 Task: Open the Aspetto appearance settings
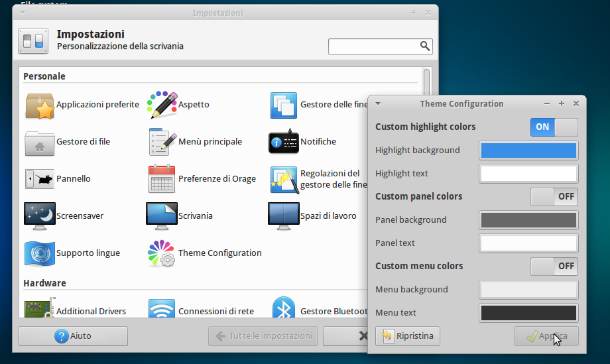(178, 105)
